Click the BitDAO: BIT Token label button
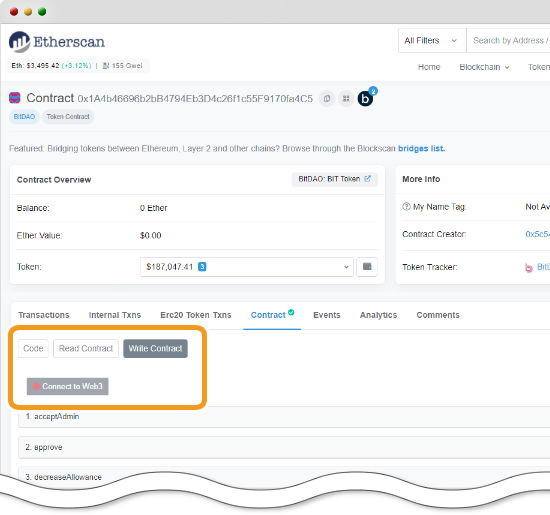Image resolution: width=550 pixels, height=515 pixels. click(334, 179)
